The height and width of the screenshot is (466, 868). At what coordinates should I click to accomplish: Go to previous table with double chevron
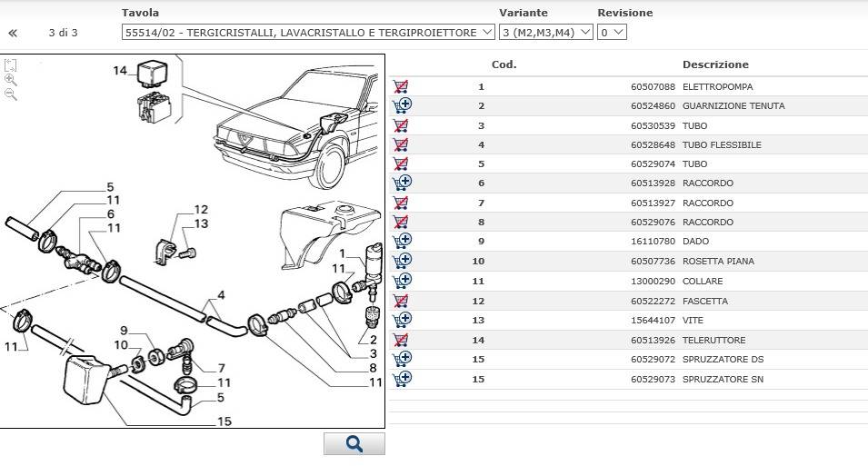coord(13,34)
